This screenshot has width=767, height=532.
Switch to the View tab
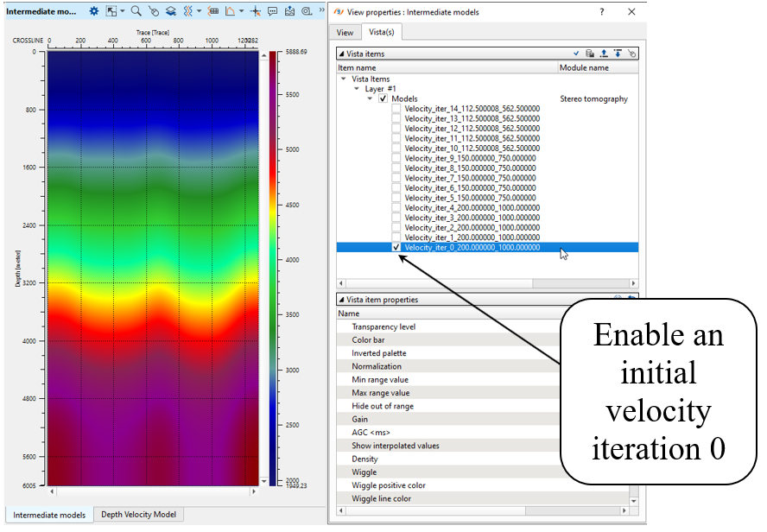(345, 33)
